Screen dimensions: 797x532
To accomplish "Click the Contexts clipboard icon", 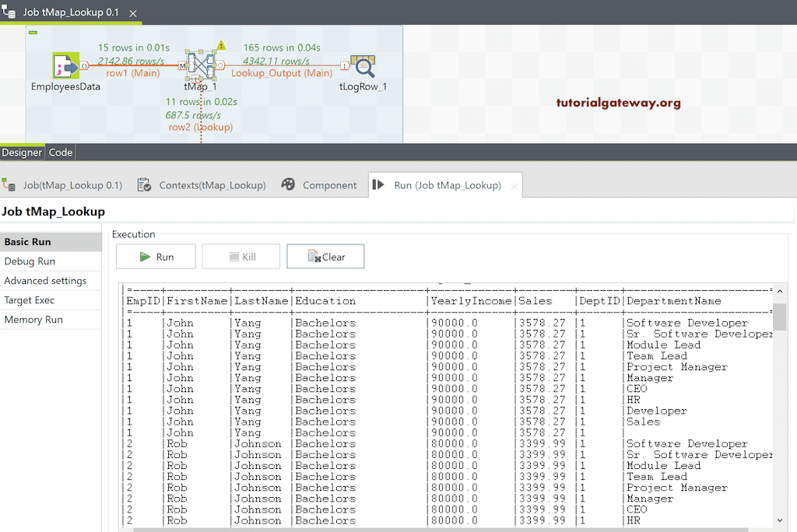I will [144, 185].
